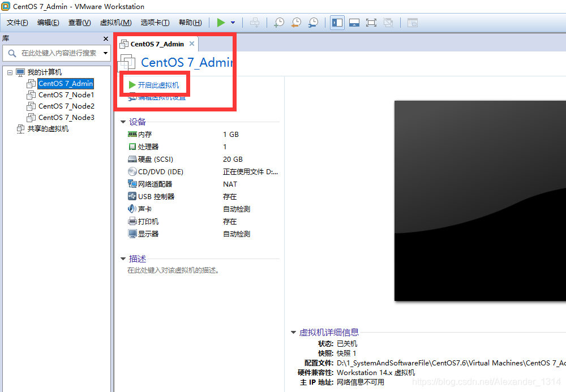The height and width of the screenshot is (392, 566).
Task: Select CentOS 7_Node3 in library tree
Action: pos(66,117)
